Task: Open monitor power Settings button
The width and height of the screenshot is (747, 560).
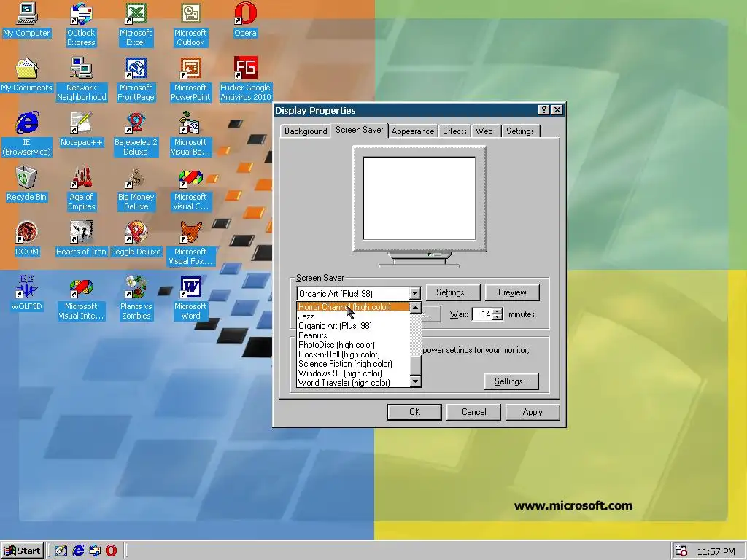Action: 511,381
